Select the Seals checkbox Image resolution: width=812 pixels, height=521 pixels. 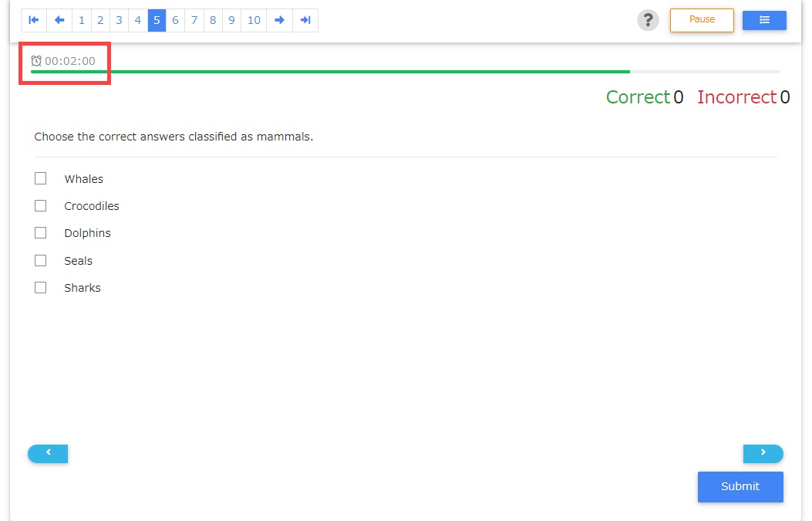click(x=41, y=261)
